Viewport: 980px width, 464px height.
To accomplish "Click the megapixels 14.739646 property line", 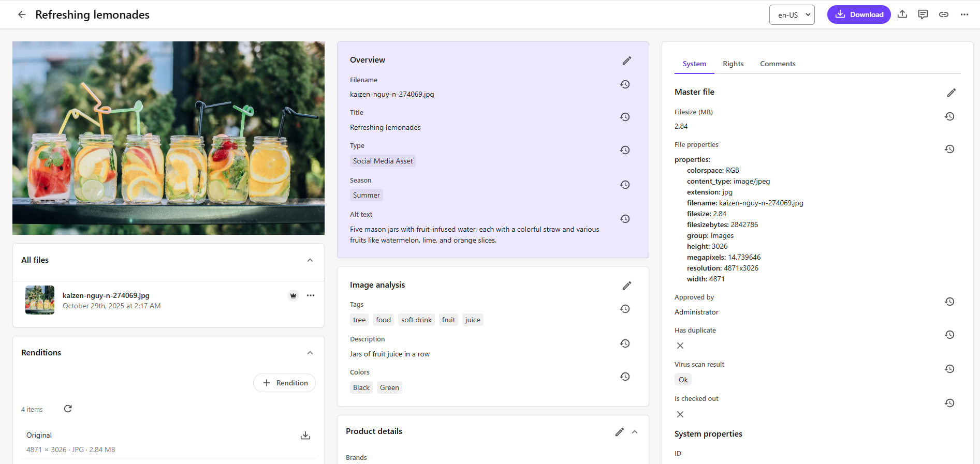I will pos(724,257).
